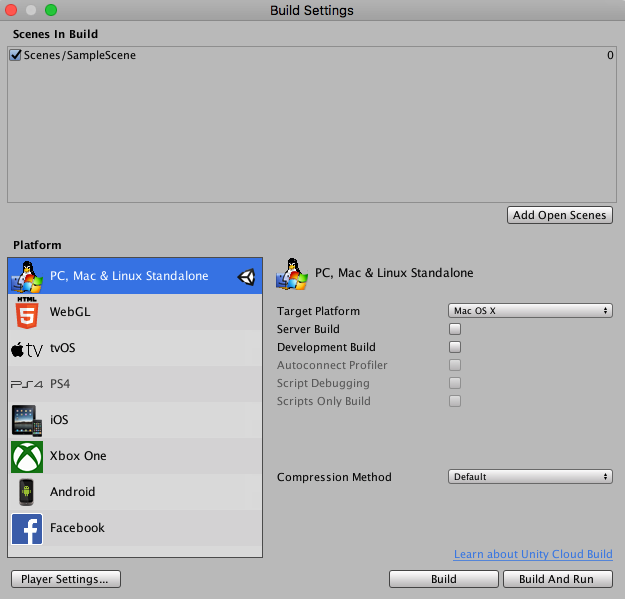Open the Target Platform dropdown

point(530,311)
